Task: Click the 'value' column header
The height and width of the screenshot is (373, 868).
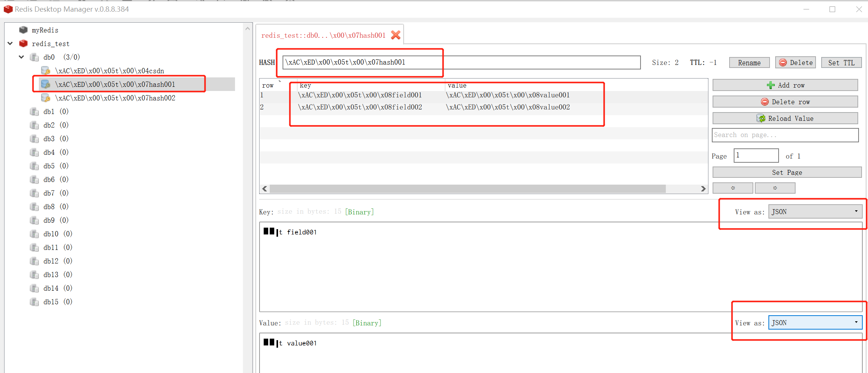Action: click(457, 85)
